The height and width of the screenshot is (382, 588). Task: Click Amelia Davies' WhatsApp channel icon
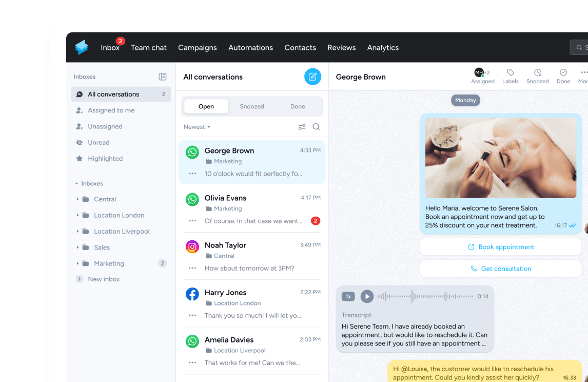point(192,341)
